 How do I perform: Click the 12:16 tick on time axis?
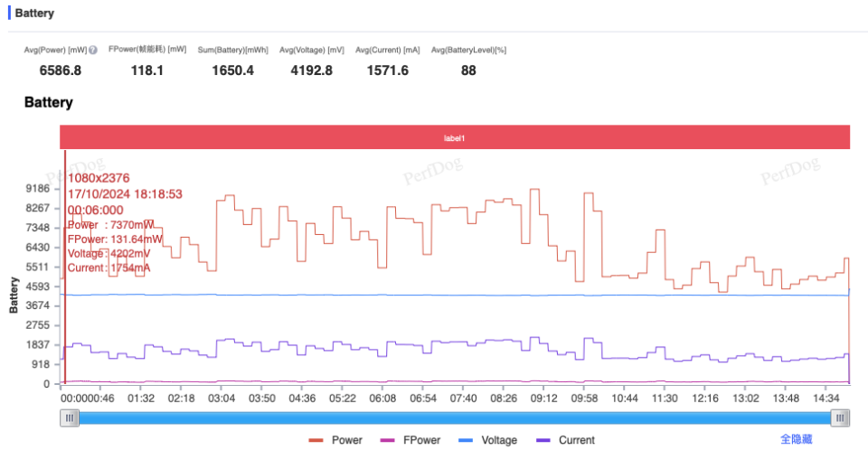click(705, 398)
